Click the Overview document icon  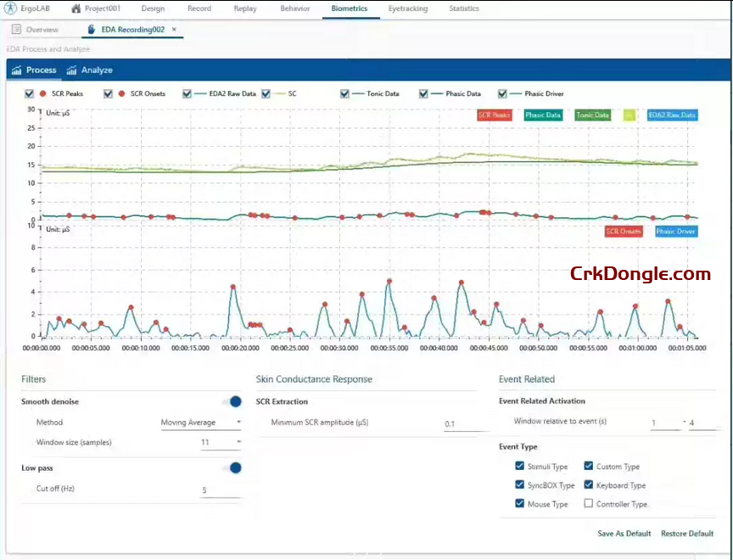click(16, 30)
